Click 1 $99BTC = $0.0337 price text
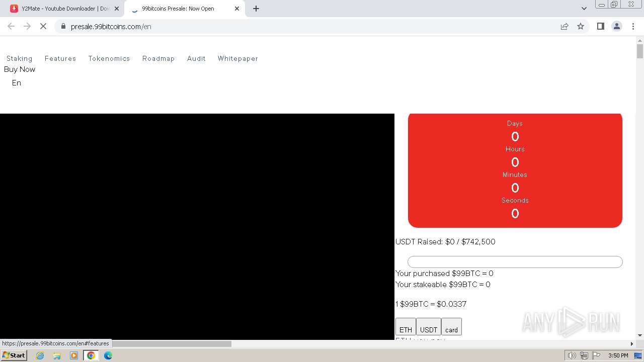644x362 pixels. click(x=431, y=304)
